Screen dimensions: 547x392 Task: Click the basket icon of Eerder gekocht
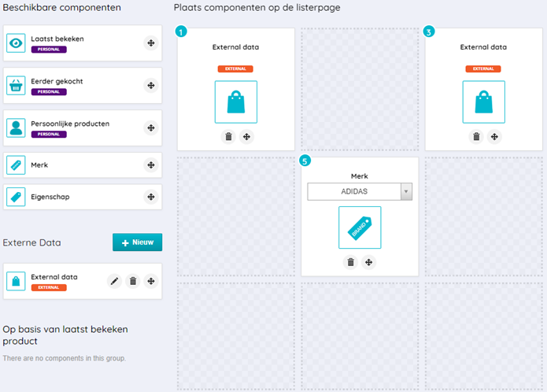(x=16, y=86)
